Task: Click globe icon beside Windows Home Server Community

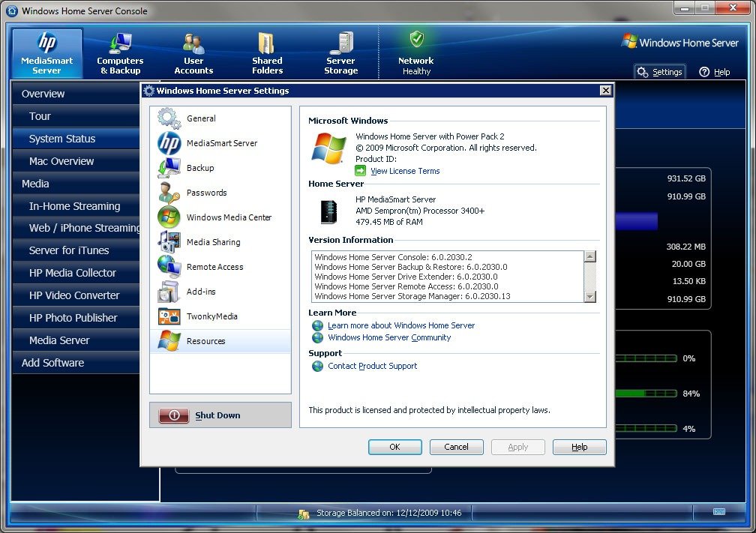Action: (318, 338)
